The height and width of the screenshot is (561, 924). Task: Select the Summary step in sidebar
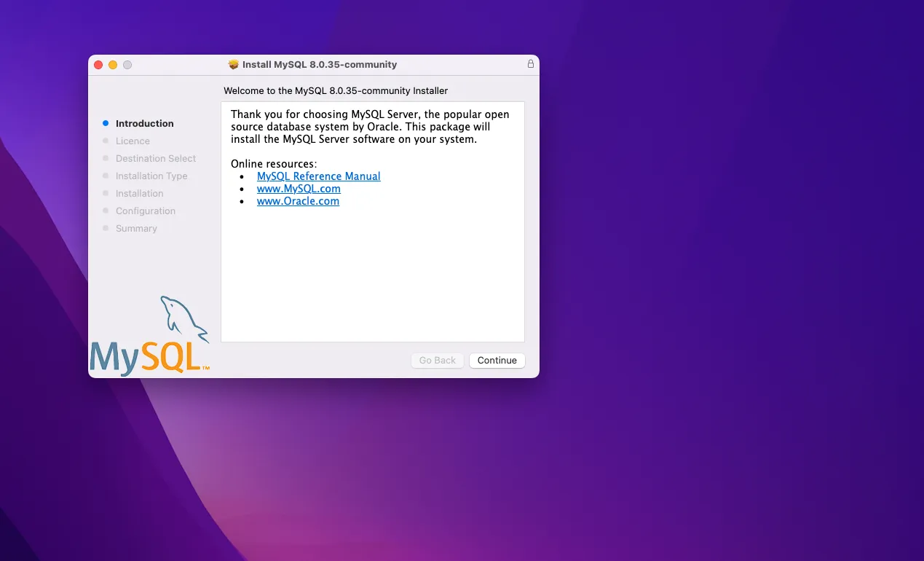[x=136, y=229]
